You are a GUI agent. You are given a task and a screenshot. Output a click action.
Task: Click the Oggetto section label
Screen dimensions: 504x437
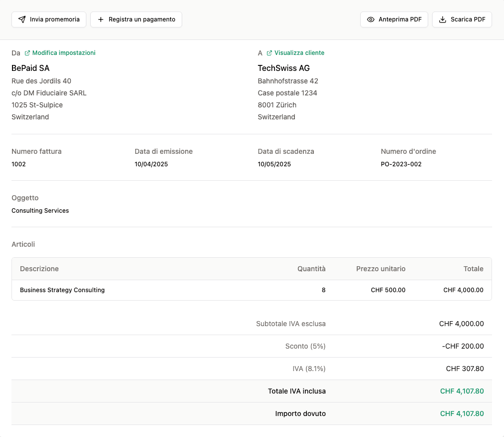point(25,198)
